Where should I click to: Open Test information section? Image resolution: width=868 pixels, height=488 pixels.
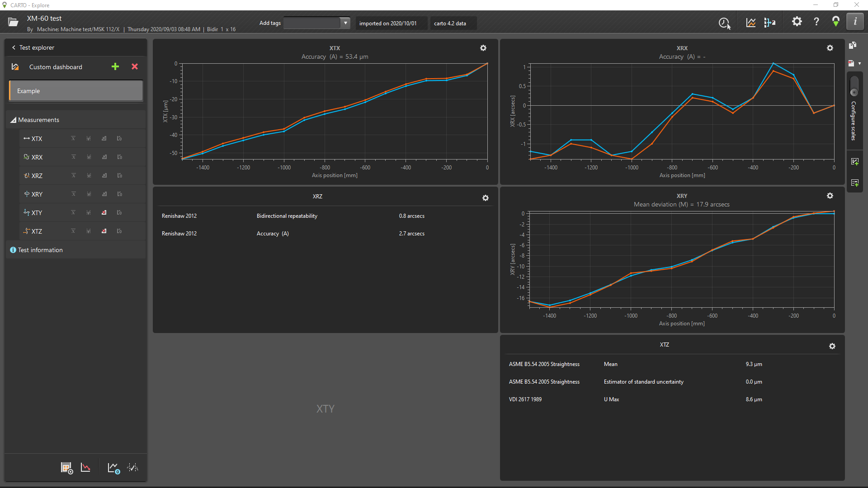[40, 250]
